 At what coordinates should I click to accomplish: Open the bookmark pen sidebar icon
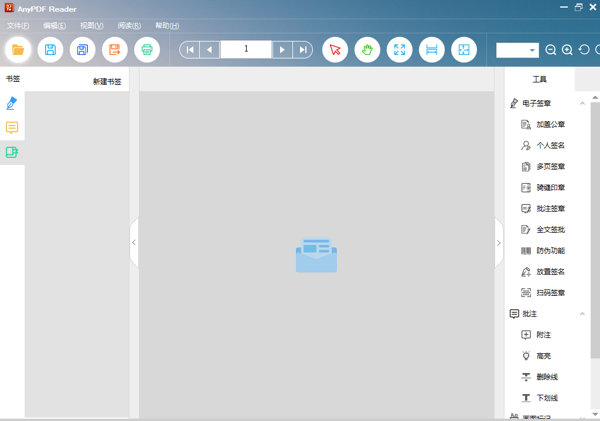click(x=12, y=103)
